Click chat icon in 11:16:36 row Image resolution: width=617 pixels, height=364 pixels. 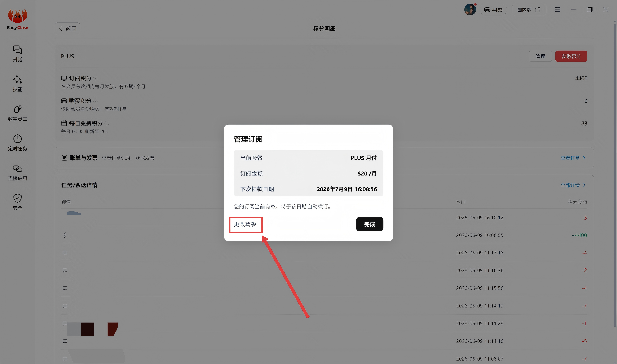(65, 270)
